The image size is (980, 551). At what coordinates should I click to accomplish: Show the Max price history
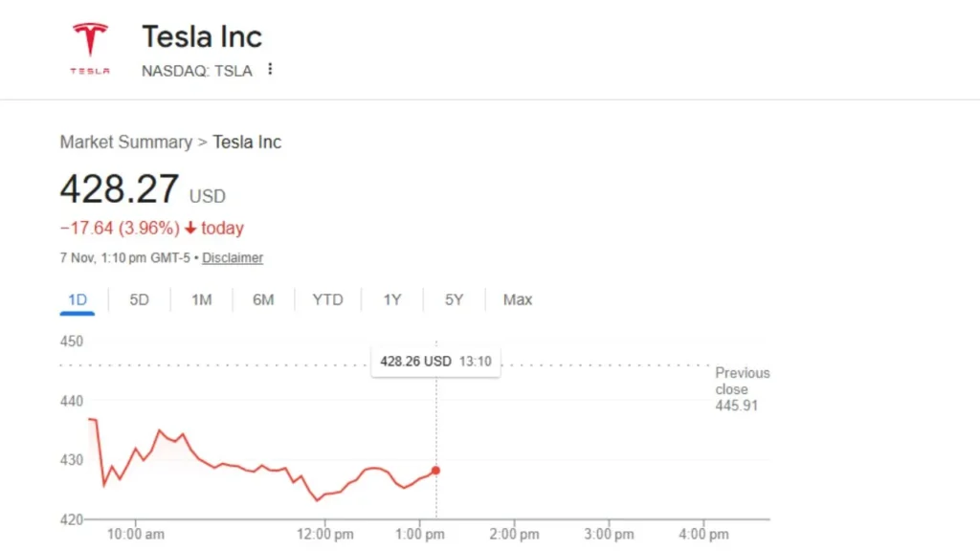pos(517,299)
